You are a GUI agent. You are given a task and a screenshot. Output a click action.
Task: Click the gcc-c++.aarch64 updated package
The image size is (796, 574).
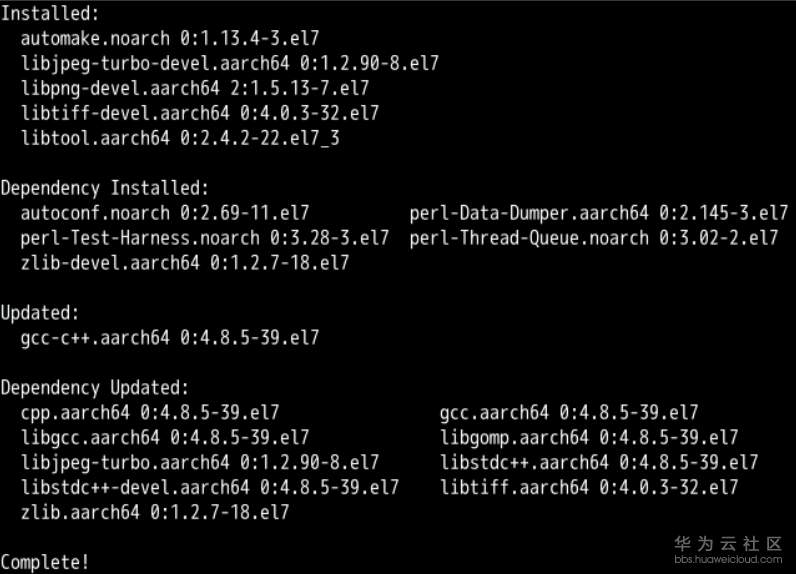click(169, 338)
